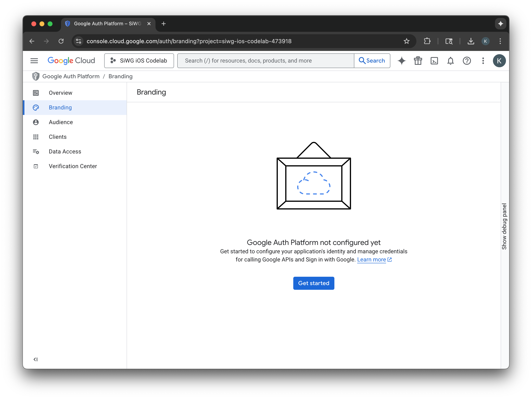Viewport: 532px width, 399px height.
Task: Select the Data Access icon
Action: [x=36, y=151]
